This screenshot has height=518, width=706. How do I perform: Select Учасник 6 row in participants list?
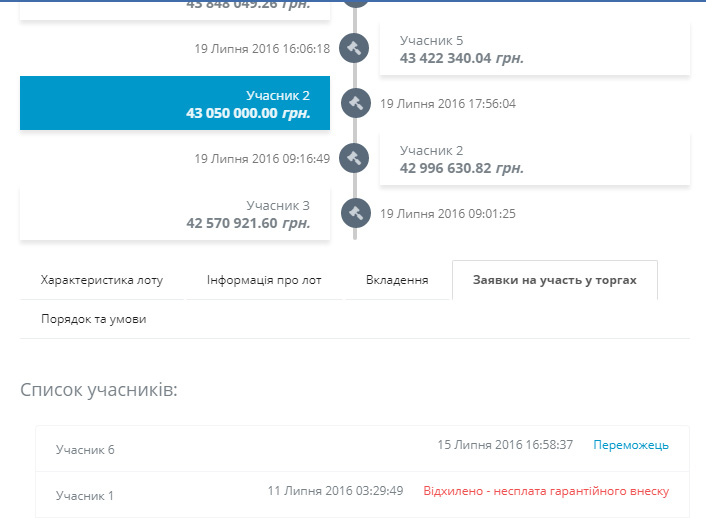coord(85,450)
